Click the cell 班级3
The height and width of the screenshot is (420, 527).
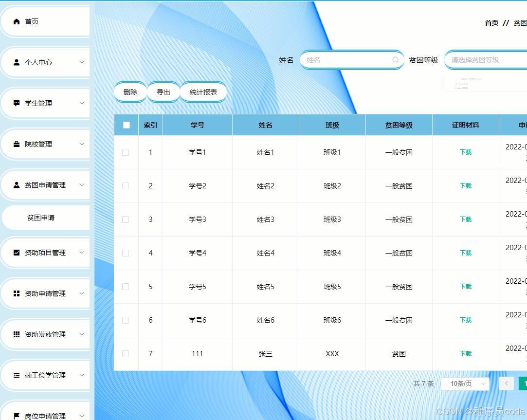coord(332,219)
